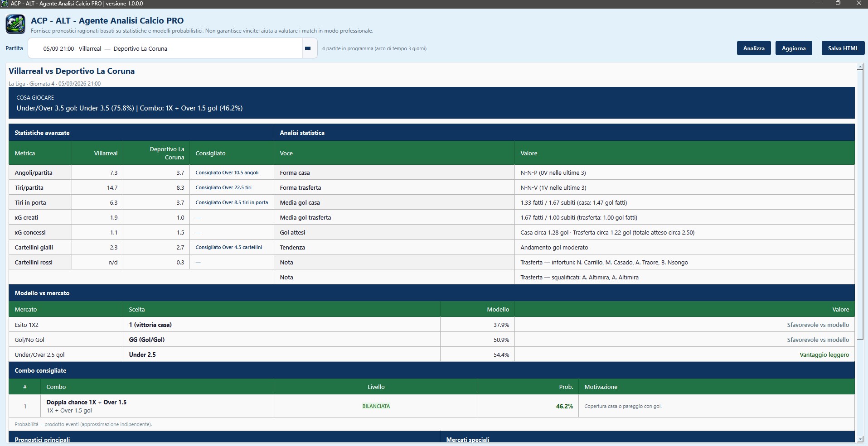The image size is (868, 446).
Task: Click the Salva HTML button
Action: (843, 48)
